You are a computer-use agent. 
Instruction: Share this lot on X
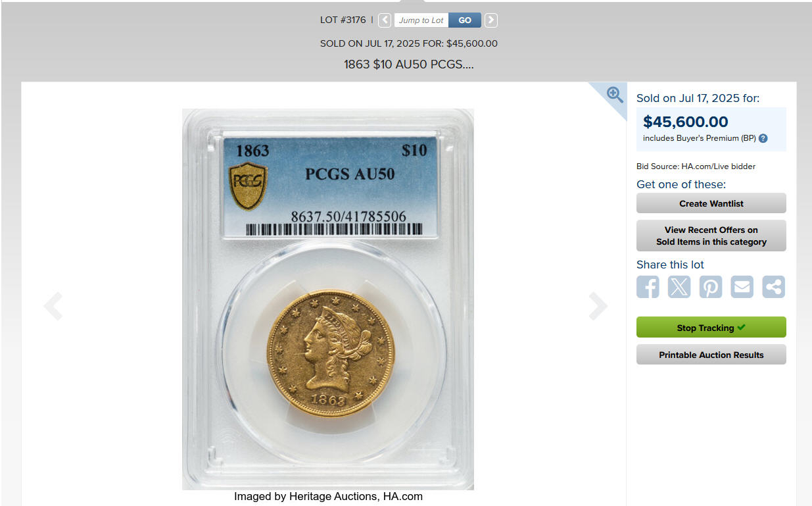coord(679,287)
